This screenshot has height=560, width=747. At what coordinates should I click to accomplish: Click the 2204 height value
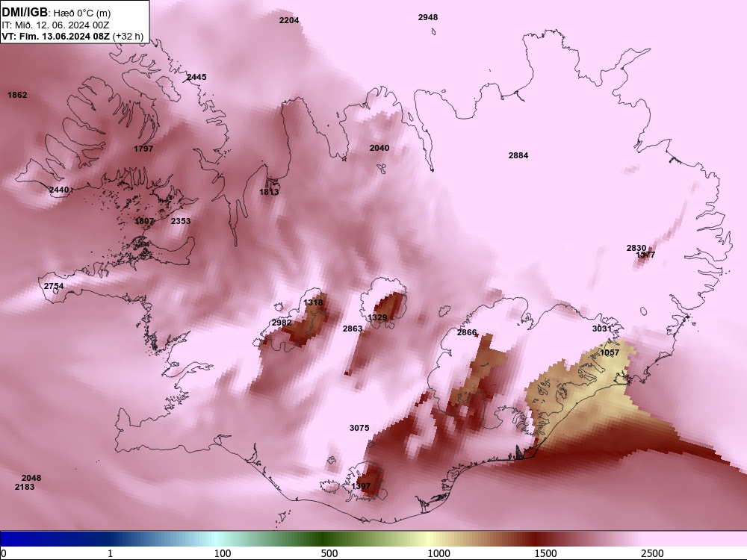tap(288, 20)
